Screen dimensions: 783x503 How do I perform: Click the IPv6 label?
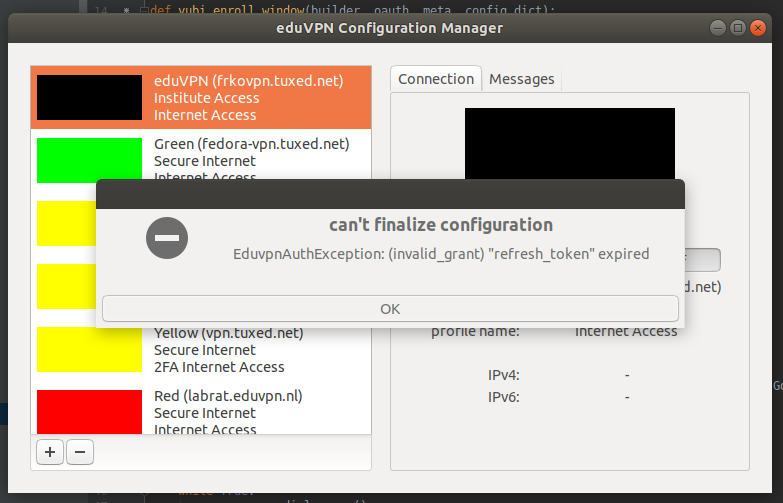pos(503,397)
